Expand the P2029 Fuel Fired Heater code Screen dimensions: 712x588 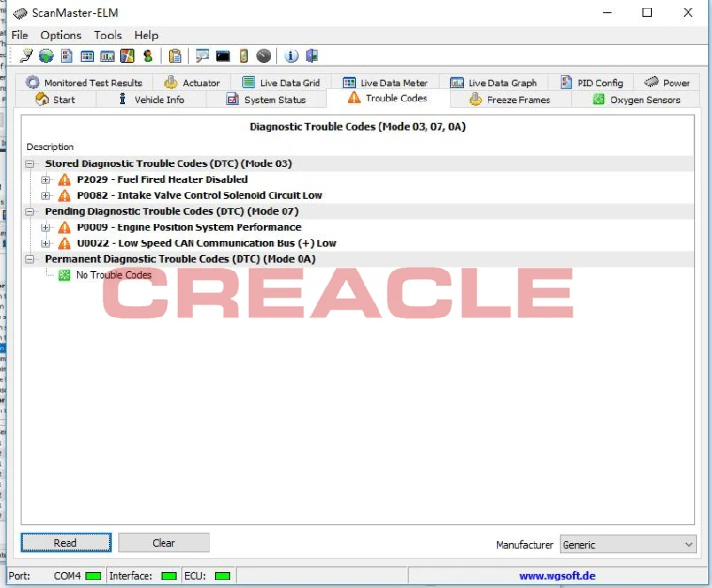(45, 179)
